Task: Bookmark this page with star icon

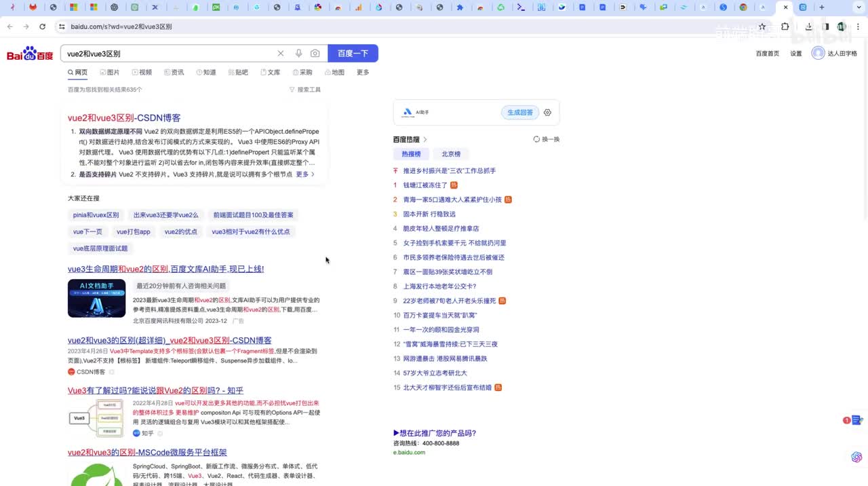Action: [x=762, y=26]
